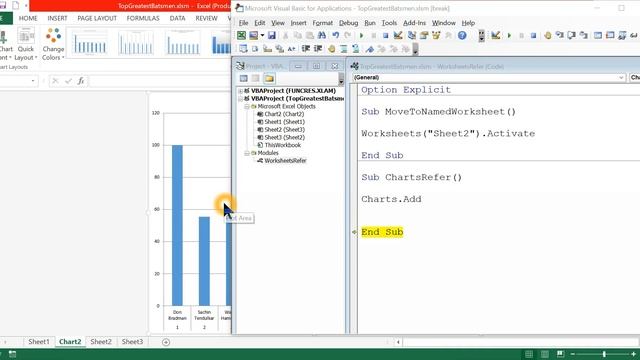Click Step Over on the Debug toolbar
This screenshot has width=640, height=360.
(x=572, y=36)
